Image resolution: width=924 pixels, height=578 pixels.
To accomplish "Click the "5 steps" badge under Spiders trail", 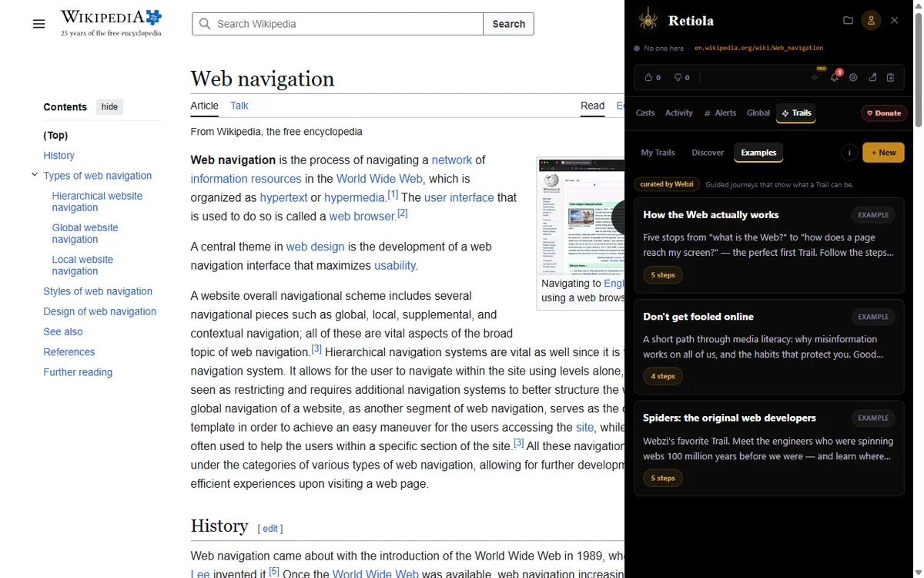I will coord(663,478).
